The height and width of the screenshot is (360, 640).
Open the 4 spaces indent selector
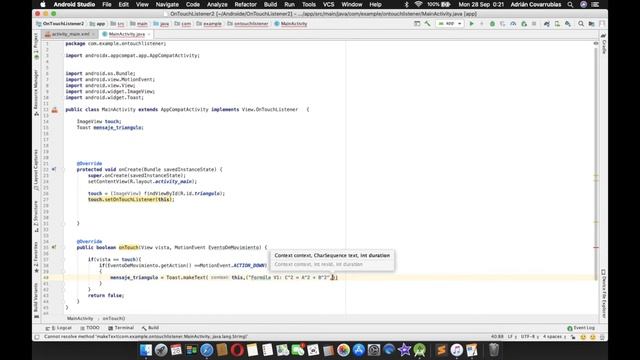[x=554, y=337]
